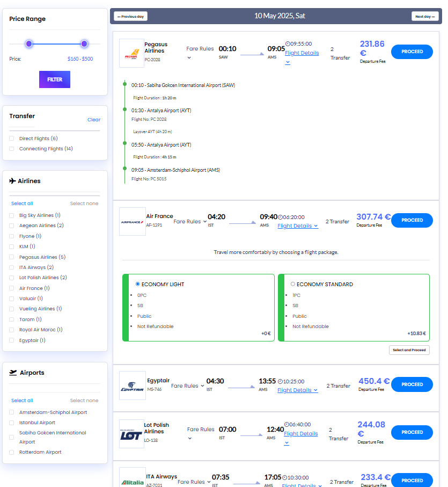Click the clock icon next to 10:25:00
This screenshot has height=487, width=448.
point(280,381)
